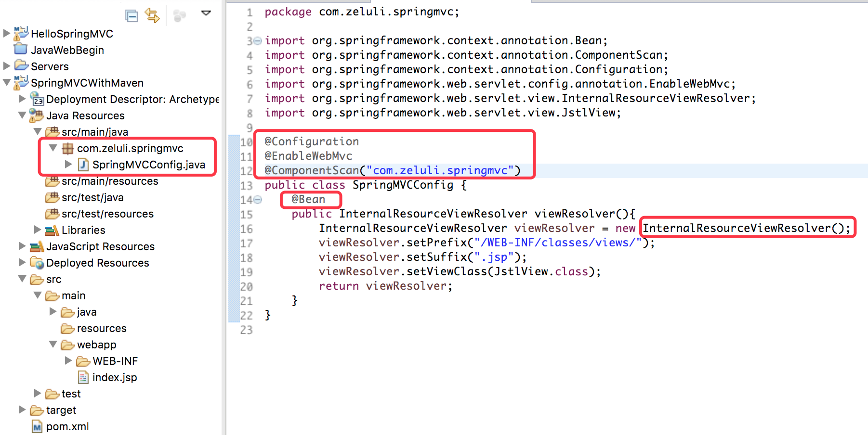This screenshot has height=435, width=868.
Task: Select the resources folder under main
Action: pyautogui.click(x=102, y=328)
